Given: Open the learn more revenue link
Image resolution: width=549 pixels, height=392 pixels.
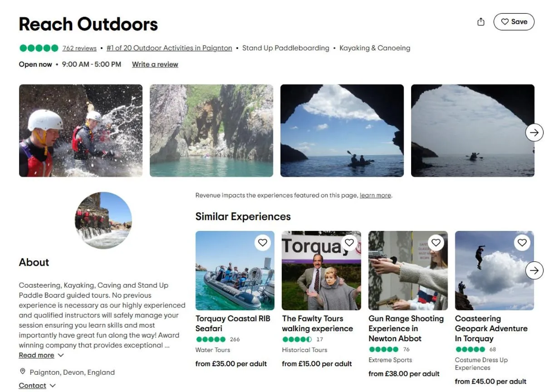Looking at the screenshot, I should tap(375, 196).
